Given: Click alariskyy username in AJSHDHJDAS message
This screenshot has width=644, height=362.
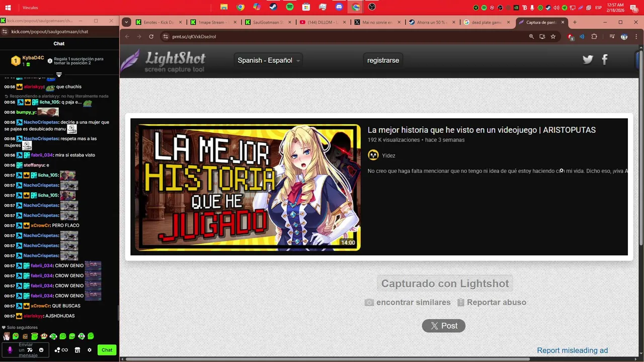Looking at the screenshot, I should (x=33, y=316).
